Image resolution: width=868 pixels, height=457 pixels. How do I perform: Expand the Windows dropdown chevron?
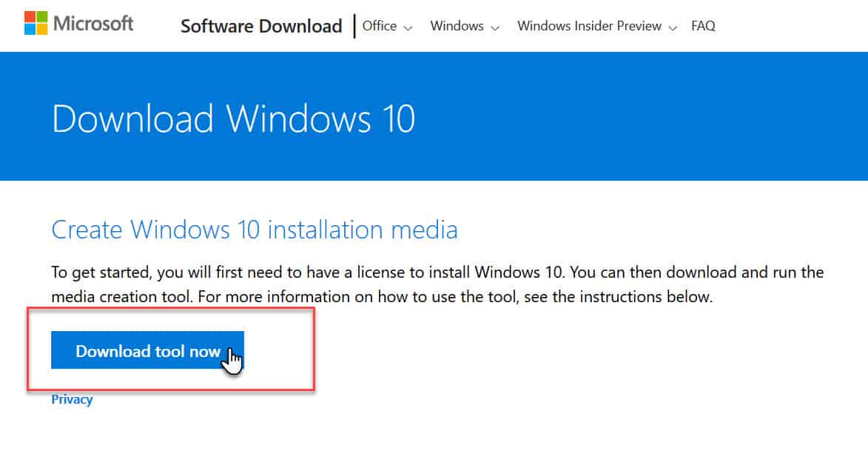[496, 27]
